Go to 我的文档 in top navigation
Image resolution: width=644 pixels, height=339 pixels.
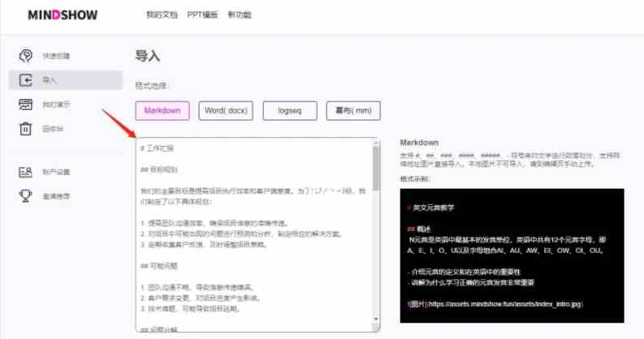162,15
